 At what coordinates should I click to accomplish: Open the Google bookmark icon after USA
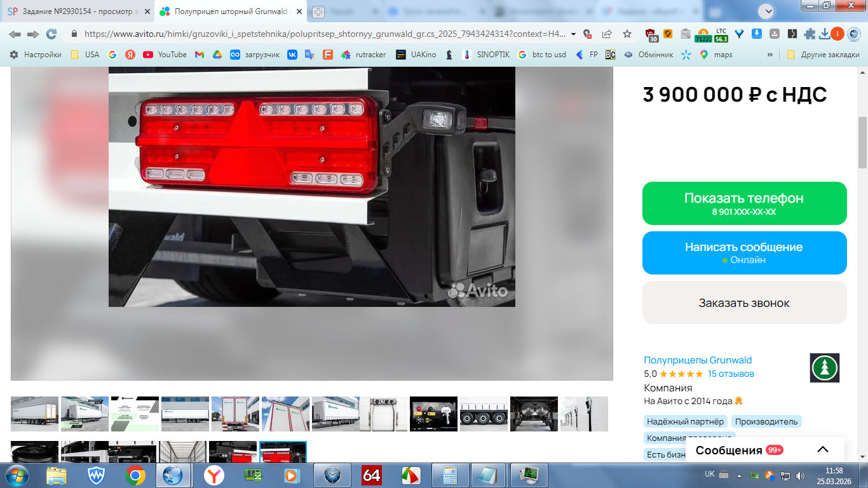pos(112,55)
